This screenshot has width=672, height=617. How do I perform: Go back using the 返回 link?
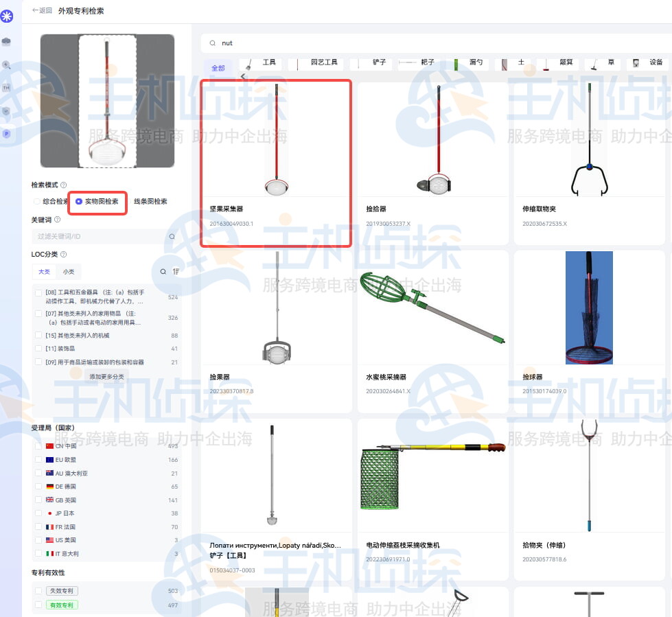pyautogui.click(x=42, y=11)
